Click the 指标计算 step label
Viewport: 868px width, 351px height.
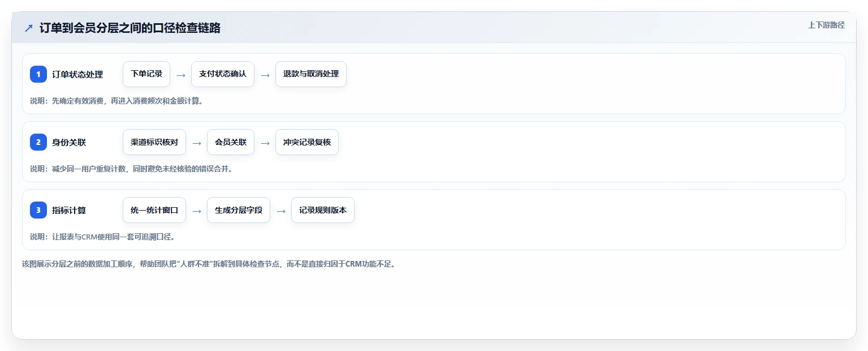click(x=69, y=211)
